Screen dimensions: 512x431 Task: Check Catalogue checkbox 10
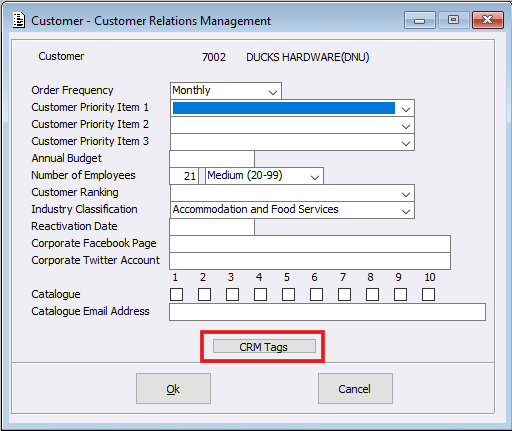click(428, 294)
